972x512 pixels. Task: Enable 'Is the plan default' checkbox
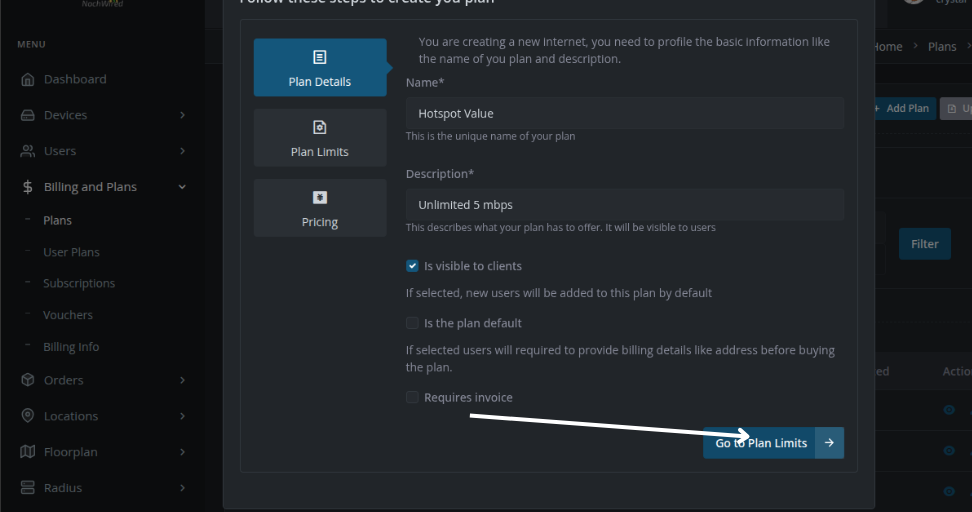pyautogui.click(x=412, y=323)
